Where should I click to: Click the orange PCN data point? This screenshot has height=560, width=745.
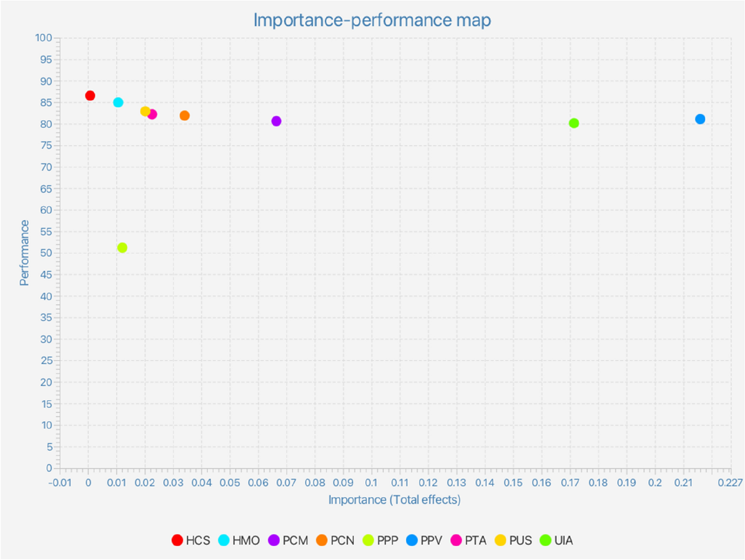tap(185, 115)
